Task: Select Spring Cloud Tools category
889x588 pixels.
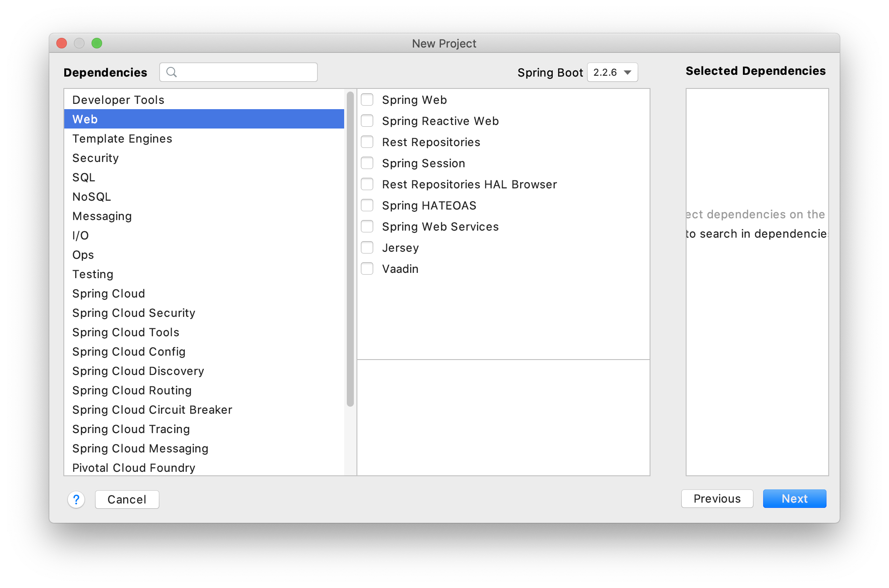Action: (x=204, y=332)
